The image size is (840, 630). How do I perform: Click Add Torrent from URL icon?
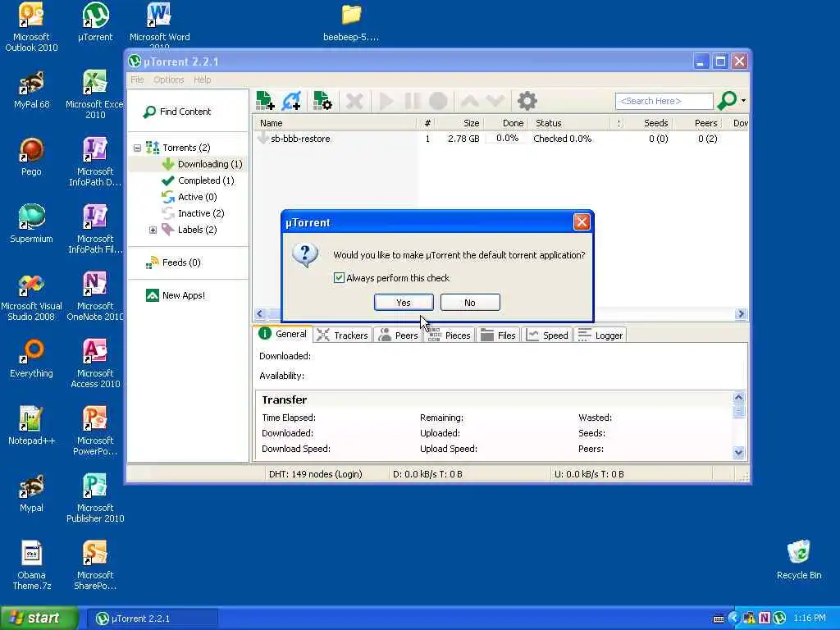[x=292, y=101]
